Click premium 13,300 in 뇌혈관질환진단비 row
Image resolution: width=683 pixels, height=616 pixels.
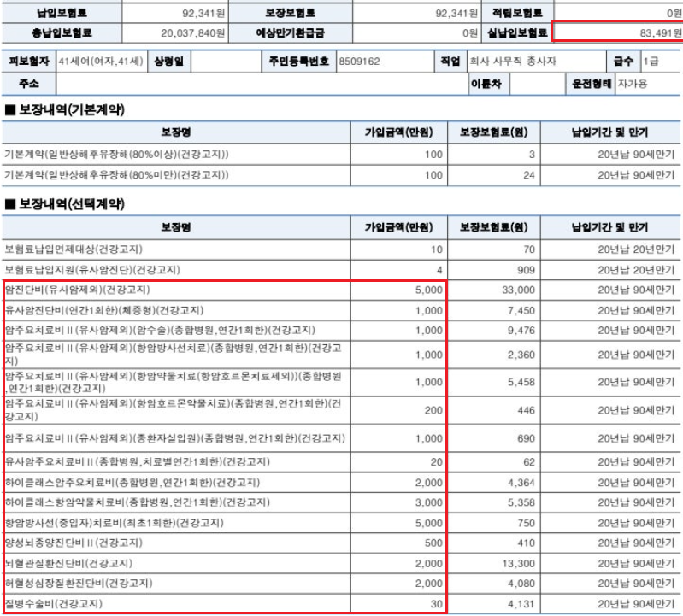pos(518,563)
